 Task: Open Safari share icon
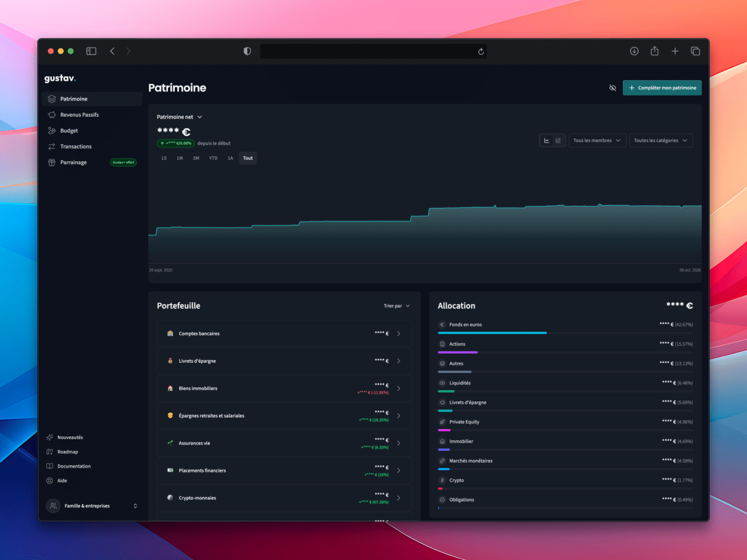point(655,51)
